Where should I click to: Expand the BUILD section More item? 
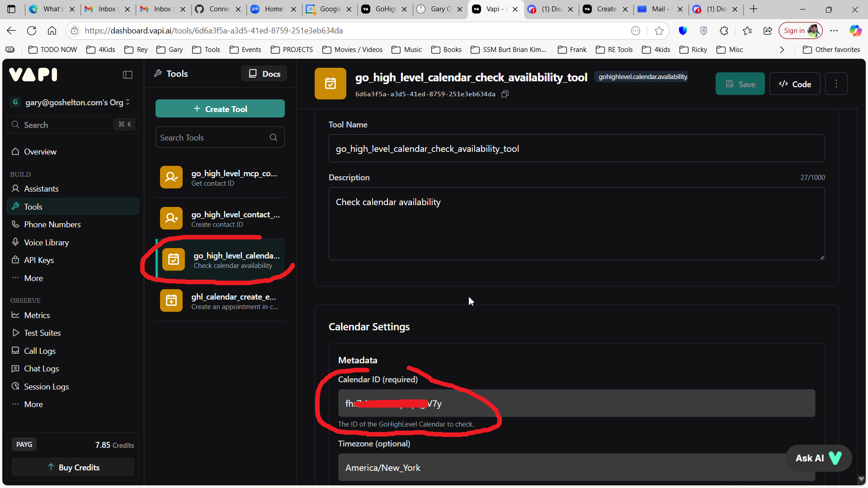click(33, 278)
